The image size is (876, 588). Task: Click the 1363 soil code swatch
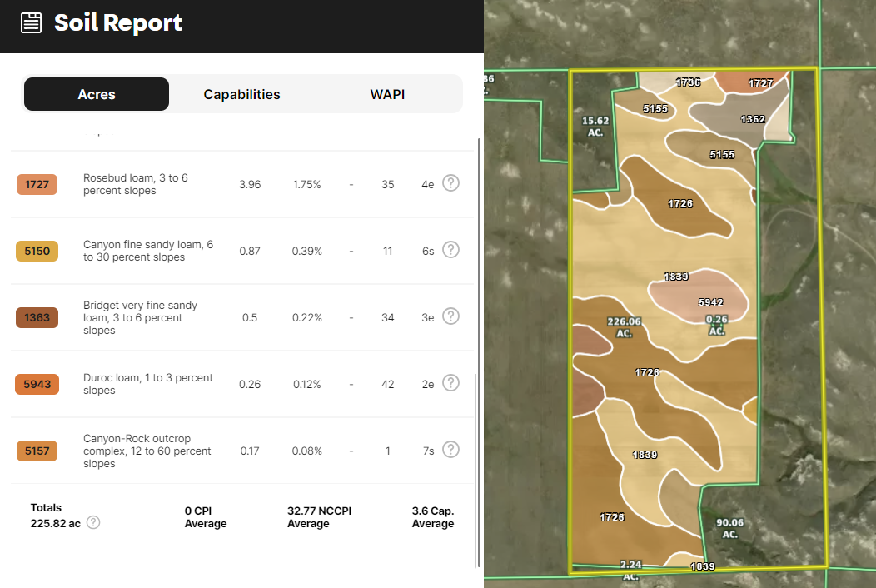[x=37, y=317]
